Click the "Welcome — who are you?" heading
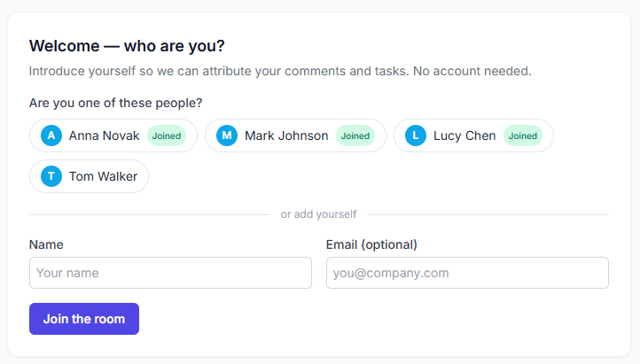Viewport: 640px width, 364px height. [127, 46]
